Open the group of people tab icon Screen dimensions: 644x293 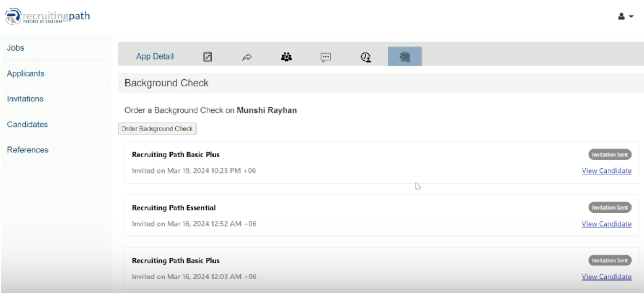coord(287,57)
